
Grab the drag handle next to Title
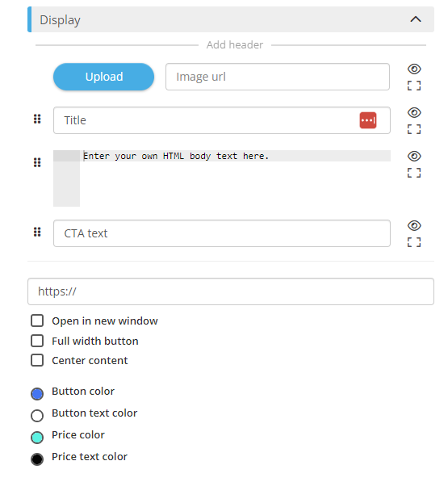pyautogui.click(x=37, y=119)
